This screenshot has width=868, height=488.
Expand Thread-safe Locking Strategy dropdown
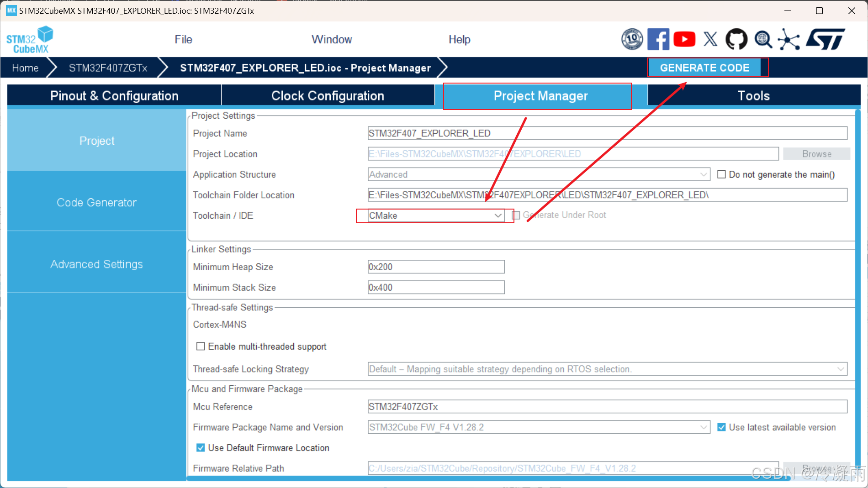(x=608, y=369)
